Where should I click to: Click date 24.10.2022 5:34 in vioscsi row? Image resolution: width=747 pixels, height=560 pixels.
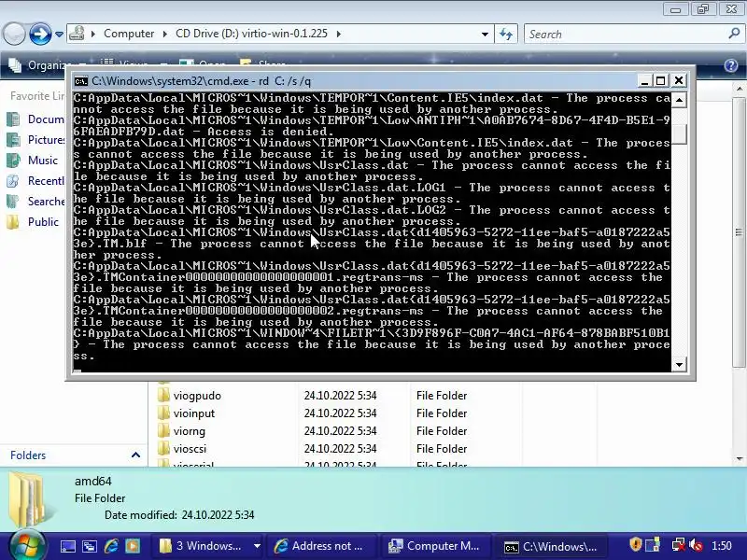pos(340,449)
